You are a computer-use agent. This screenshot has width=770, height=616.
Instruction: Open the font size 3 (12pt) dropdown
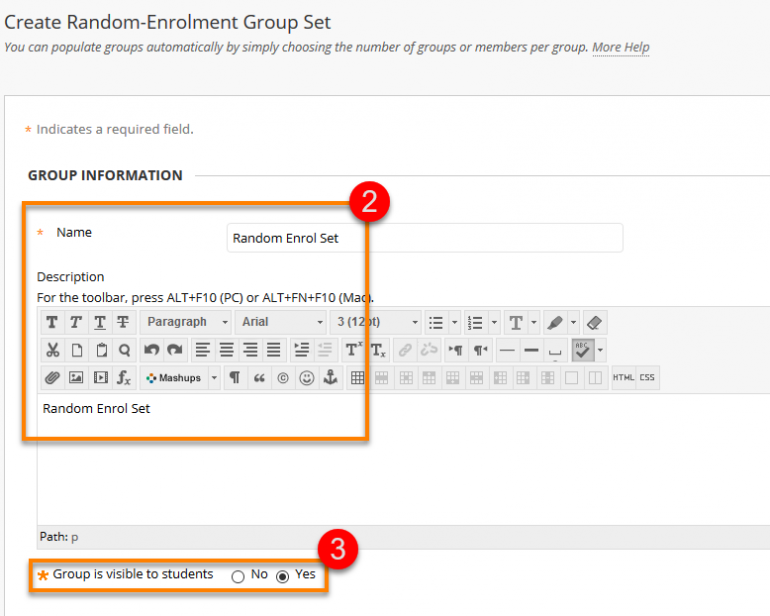click(376, 322)
